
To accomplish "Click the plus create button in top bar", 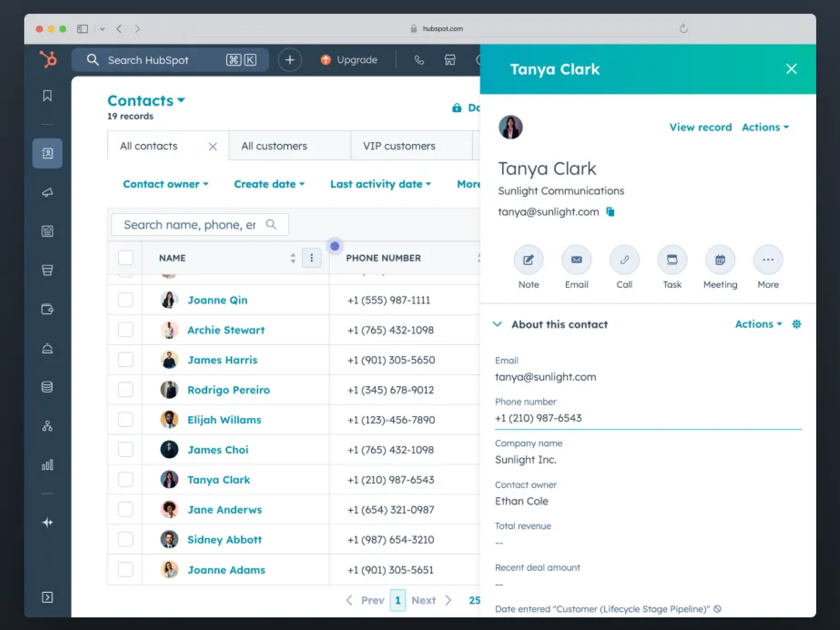I will coord(290,60).
